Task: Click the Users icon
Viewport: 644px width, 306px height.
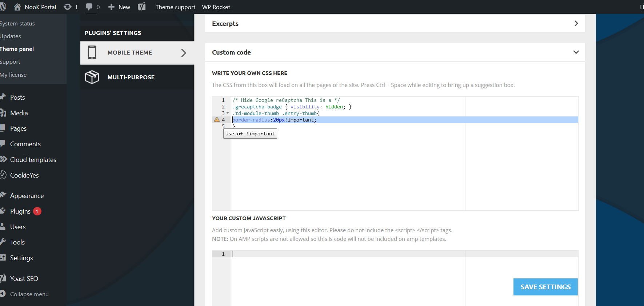Action: [3, 227]
